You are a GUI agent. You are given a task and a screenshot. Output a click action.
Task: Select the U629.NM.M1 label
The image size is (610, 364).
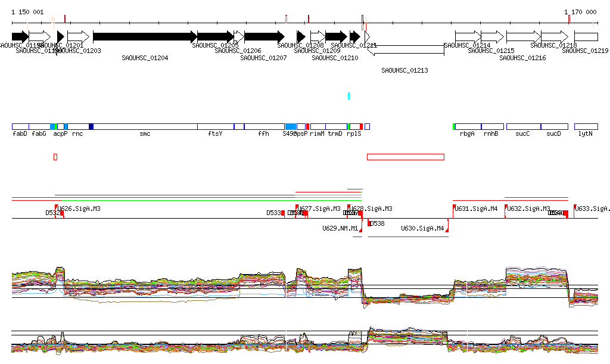(x=340, y=229)
